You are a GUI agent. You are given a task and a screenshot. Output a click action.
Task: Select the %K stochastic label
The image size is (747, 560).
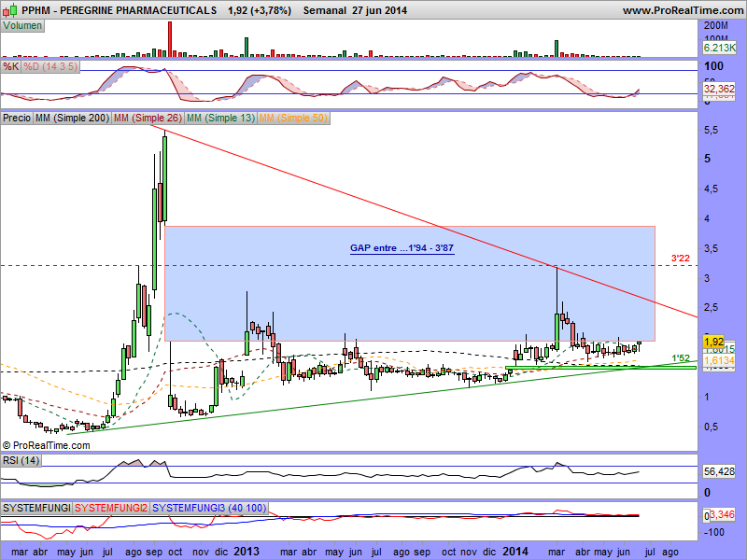(11, 66)
